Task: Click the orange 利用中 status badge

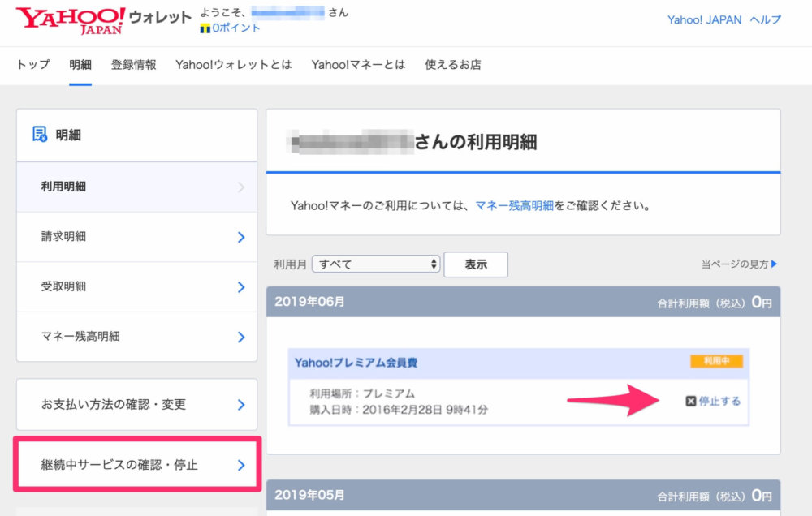Action: (717, 361)
